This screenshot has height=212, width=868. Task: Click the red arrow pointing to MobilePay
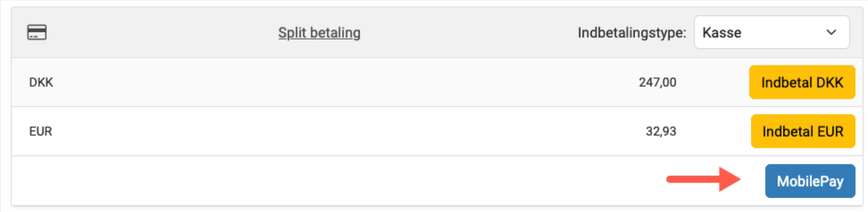click(703, 179)
